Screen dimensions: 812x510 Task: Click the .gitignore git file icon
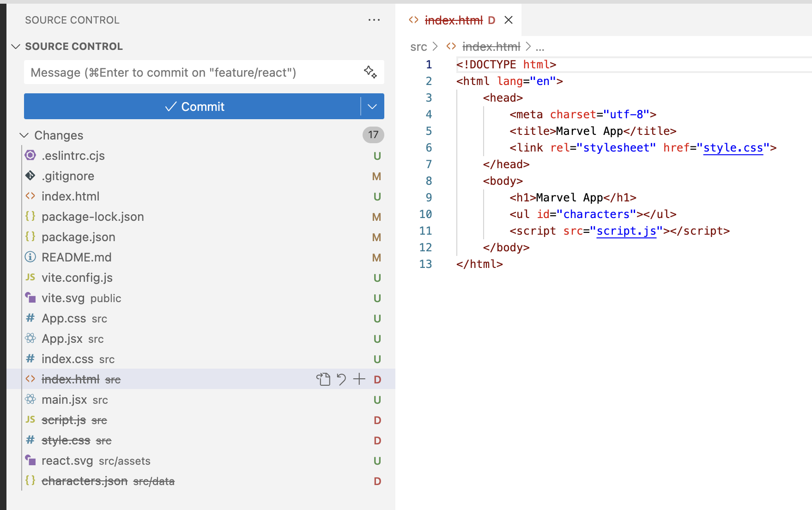click(x=30, y=176)
